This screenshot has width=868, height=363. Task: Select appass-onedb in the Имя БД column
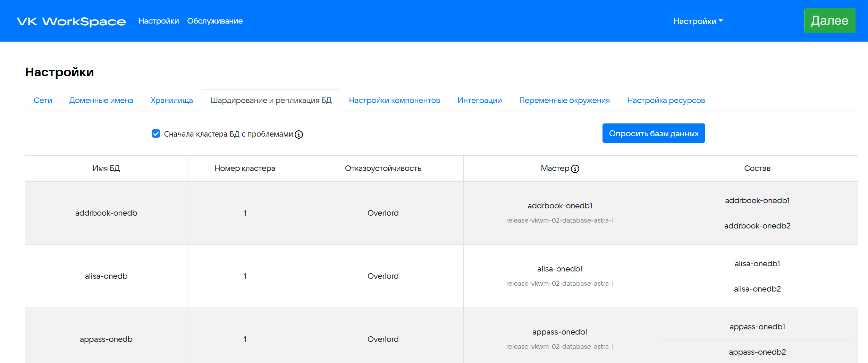coord(106,339)
